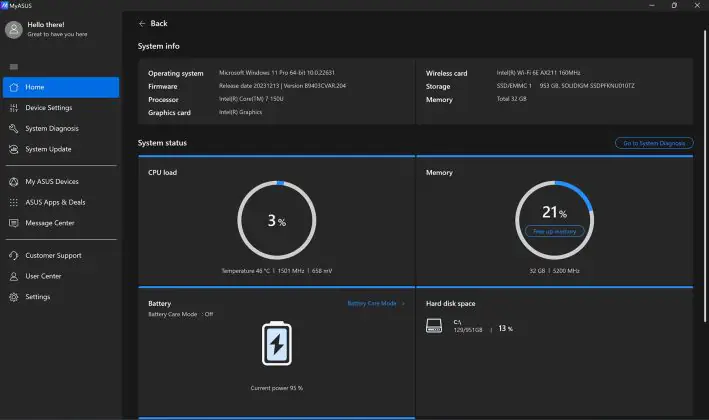This screenshot has height=420, width=709.
Task: Click the vertical scrollbar on right
Action: pyautogui.click(x=704, y=176)
